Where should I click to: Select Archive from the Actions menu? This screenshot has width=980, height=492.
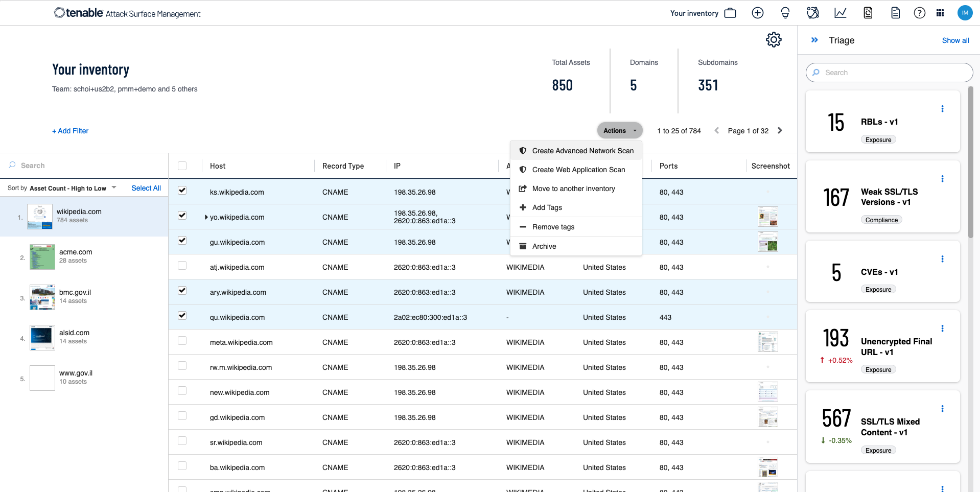(544, 246)
